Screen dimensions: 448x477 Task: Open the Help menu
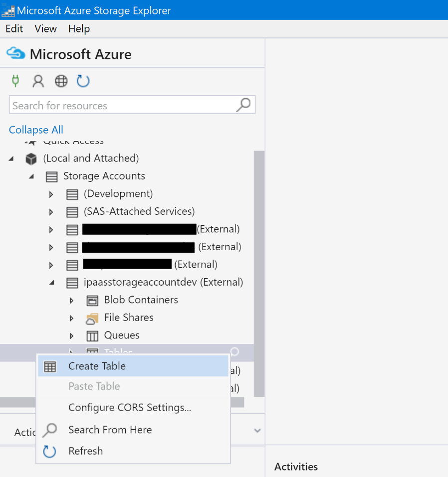79,29
